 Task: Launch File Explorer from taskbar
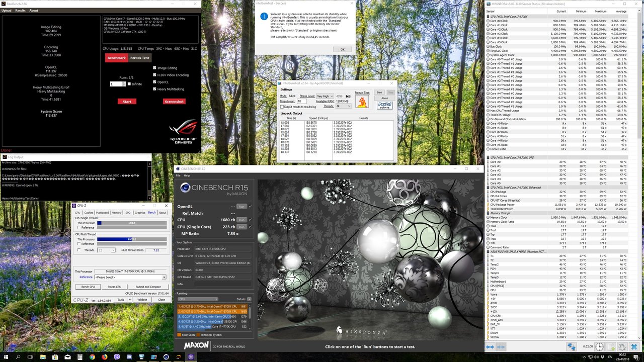pos(43,357)
